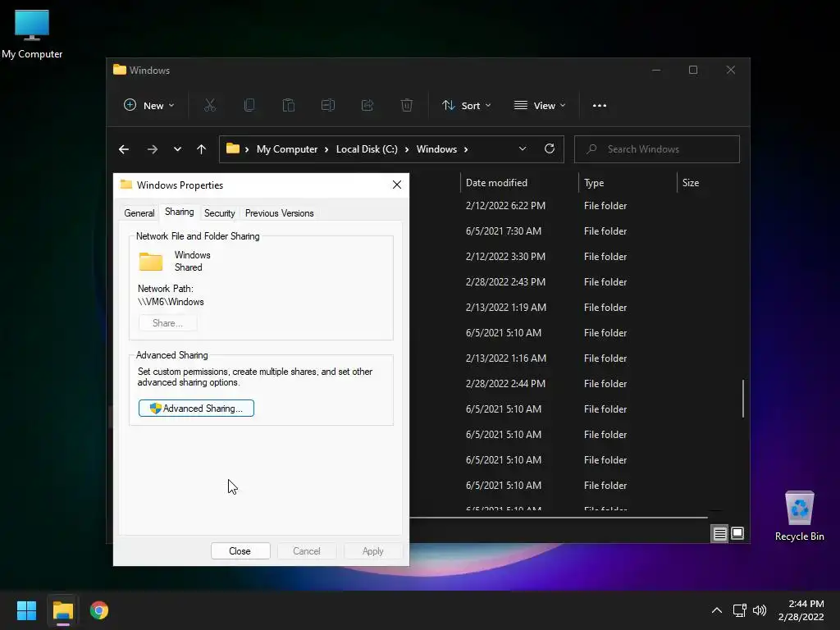Click the Copy icon in Explorer toolbar
Screen dimensions: 840x630
pos(249,106)
